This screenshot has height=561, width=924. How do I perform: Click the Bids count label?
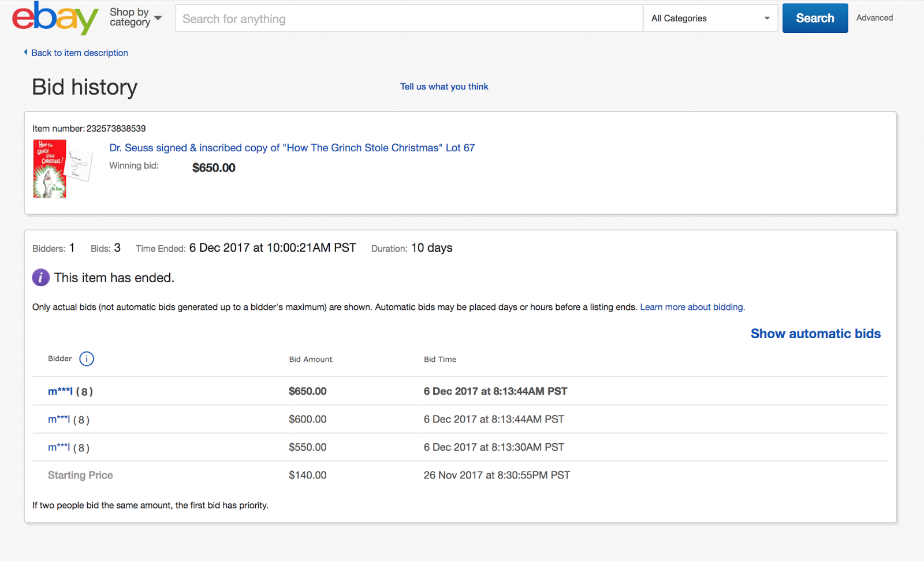(100, 249)
